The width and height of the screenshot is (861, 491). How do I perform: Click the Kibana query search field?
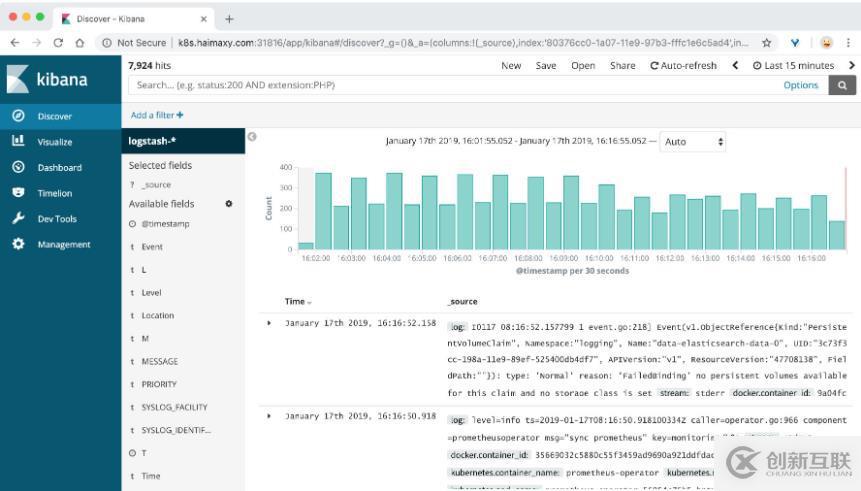pyautogui.click(x=450, y=86)
